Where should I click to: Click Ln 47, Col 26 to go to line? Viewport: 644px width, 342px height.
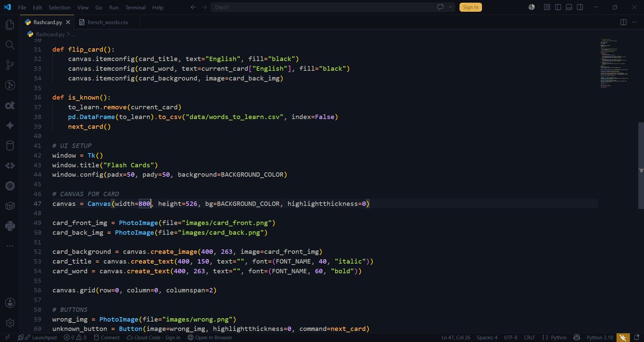click(x=456, y=338)
